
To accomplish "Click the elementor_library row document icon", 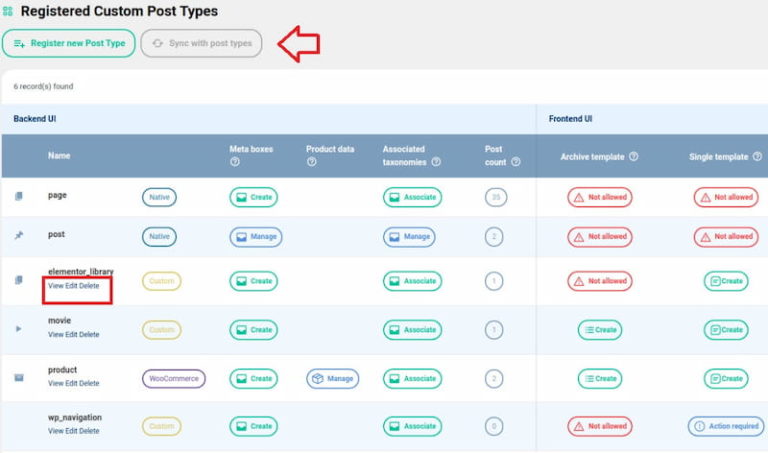I will tap(19, 280).
